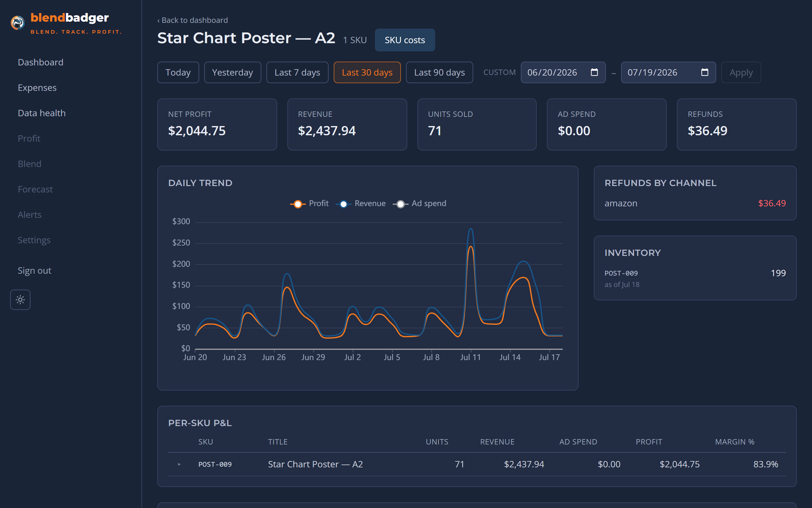Click POST-009 in the P&L table

pos(215,464)
